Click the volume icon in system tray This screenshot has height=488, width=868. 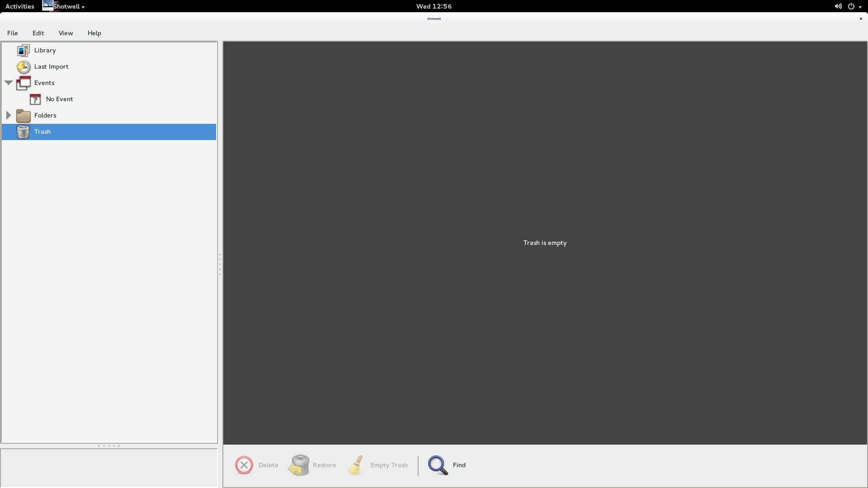pyautogui.click(x=838, y=6)
